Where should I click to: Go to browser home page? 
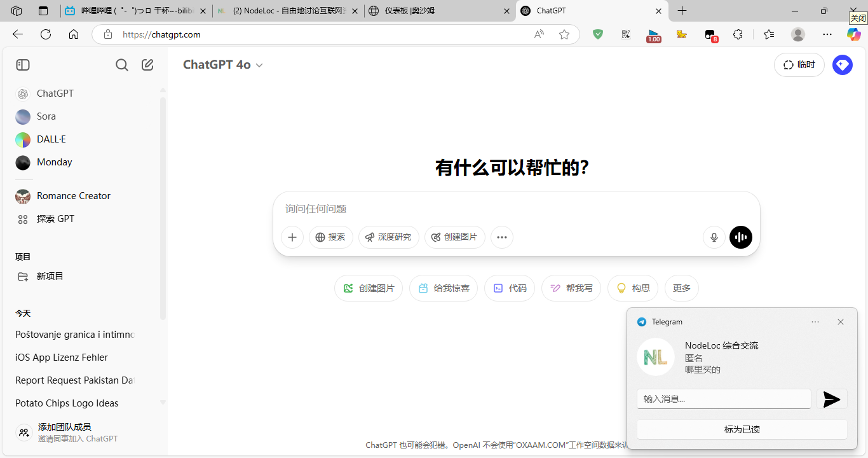74,34
